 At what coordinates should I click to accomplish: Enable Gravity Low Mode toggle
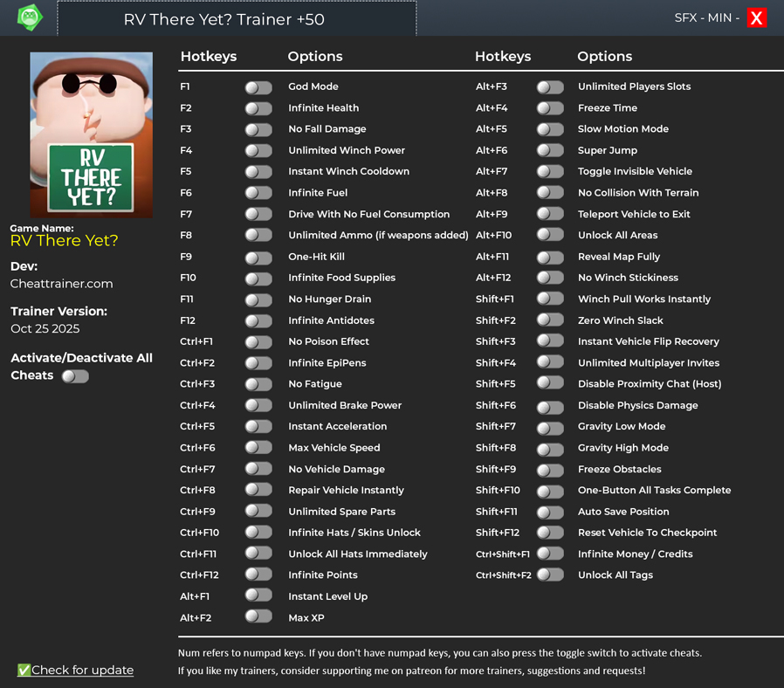point(550,427)
